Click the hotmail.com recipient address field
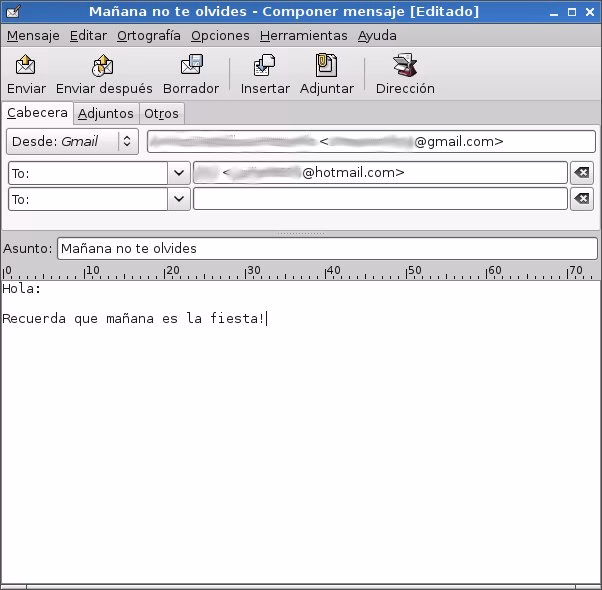The image size is (602, 590). click(x=380, y=173)
